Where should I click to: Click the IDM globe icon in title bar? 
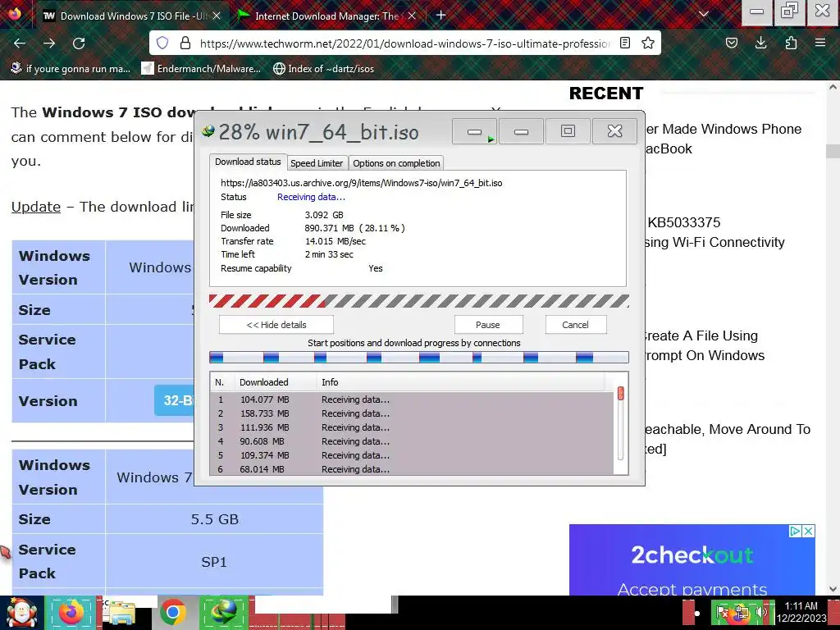(208, 131)
